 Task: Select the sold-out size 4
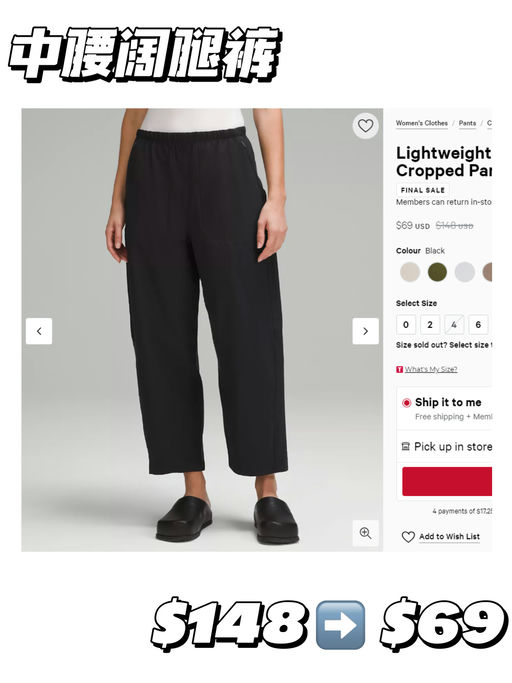pyautogui.click(x=454, y=325)
